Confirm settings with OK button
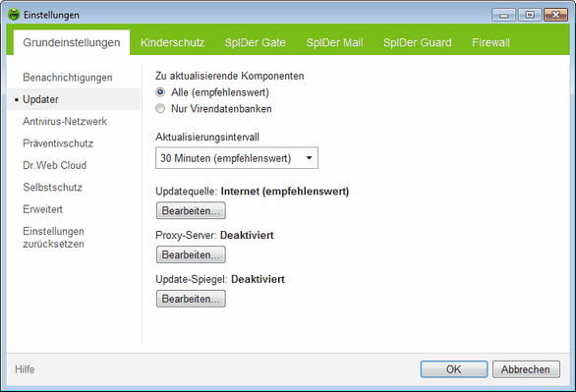The height and width of the screenshot is (392, 576). click(x=454, y=369)
